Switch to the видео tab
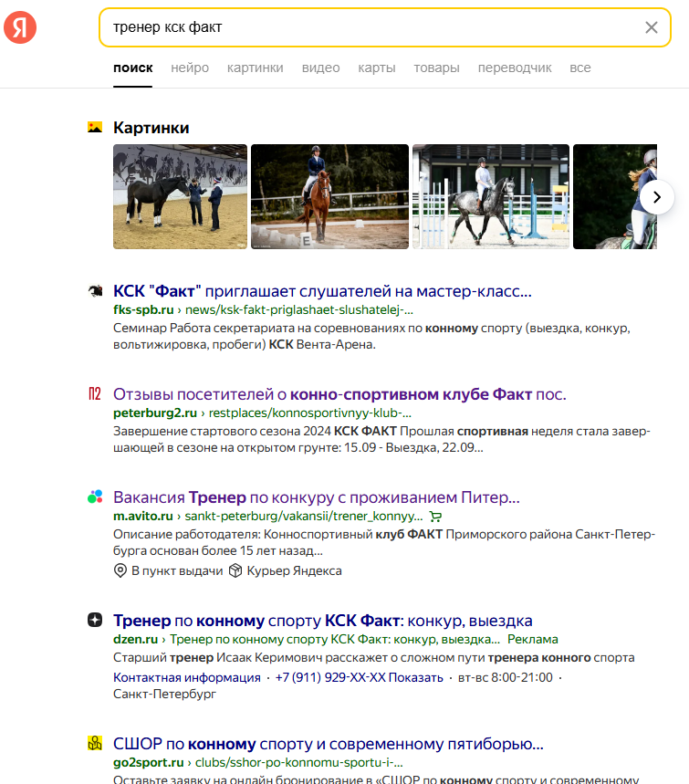 coord(320,68)
